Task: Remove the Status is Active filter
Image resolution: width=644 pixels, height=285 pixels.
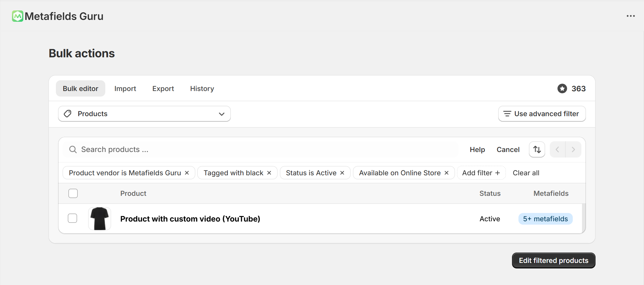Action: (x=342, y=173)
